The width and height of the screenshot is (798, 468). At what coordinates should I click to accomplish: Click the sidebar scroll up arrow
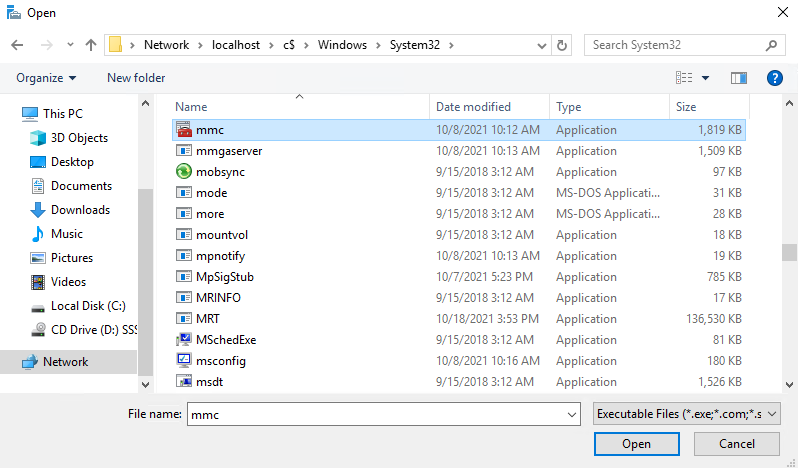point(146,103)
